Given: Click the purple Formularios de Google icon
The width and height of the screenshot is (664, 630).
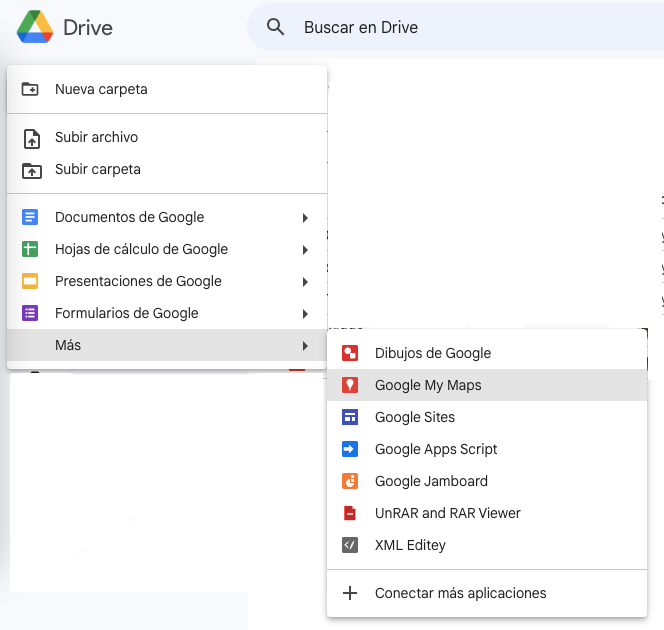Looking at the screenshot, I should [30, 313].
